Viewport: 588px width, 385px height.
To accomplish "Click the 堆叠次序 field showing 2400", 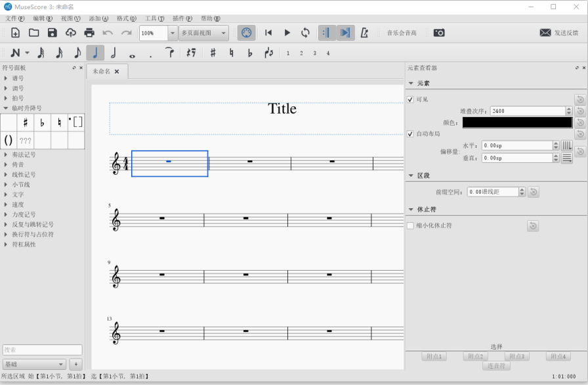I will click(x=528, y=111).
